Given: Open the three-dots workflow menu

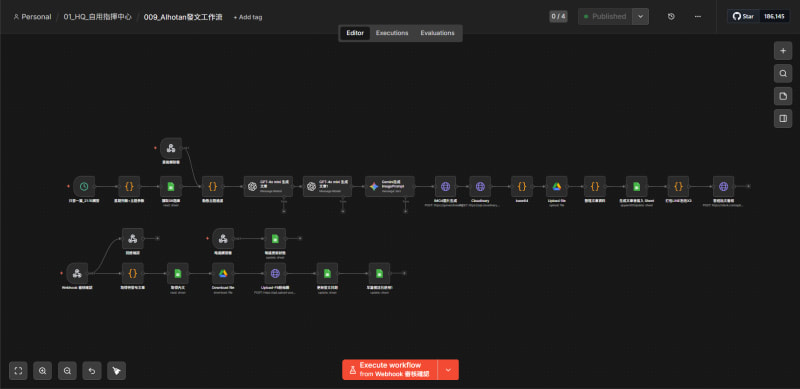Looking at the screenshot, I should 697,16.
